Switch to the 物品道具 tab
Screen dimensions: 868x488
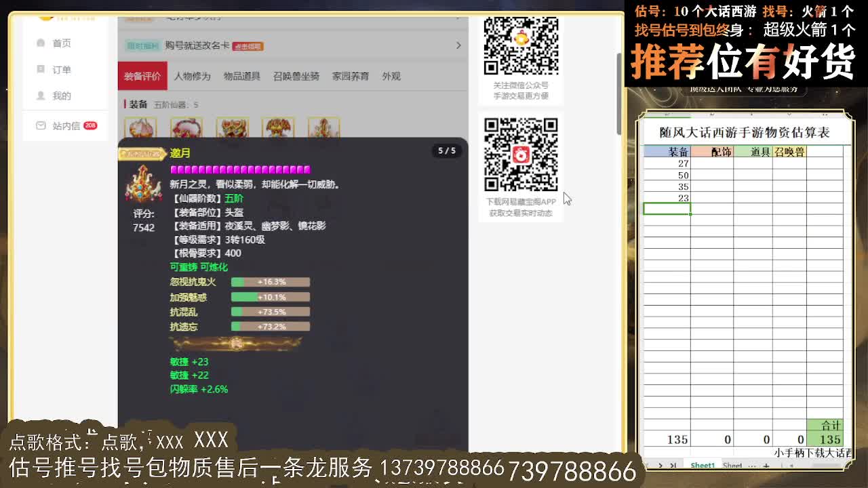coord(241,76)
